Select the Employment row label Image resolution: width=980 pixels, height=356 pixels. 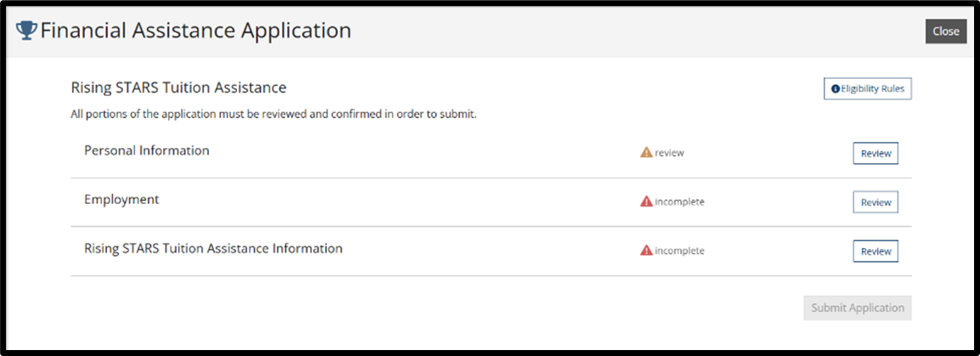coord(122,200)
